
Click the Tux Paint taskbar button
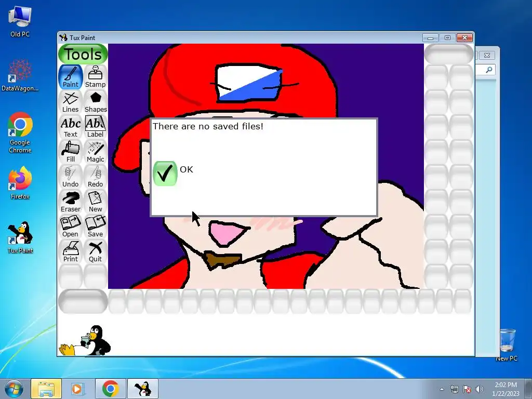pyautogui.click(x=143, y=389)
